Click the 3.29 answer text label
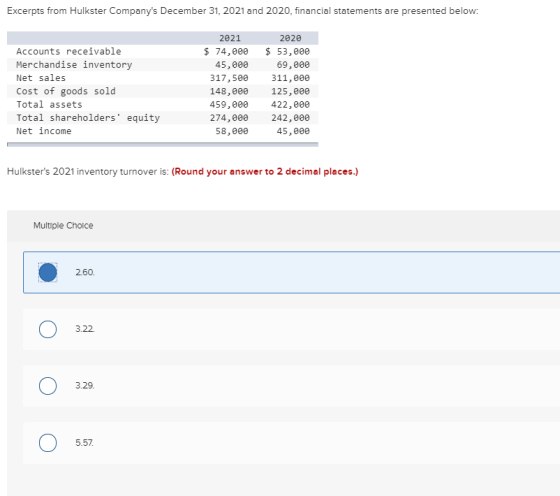Viewport: 560px width, 496px height. [85, 386]
